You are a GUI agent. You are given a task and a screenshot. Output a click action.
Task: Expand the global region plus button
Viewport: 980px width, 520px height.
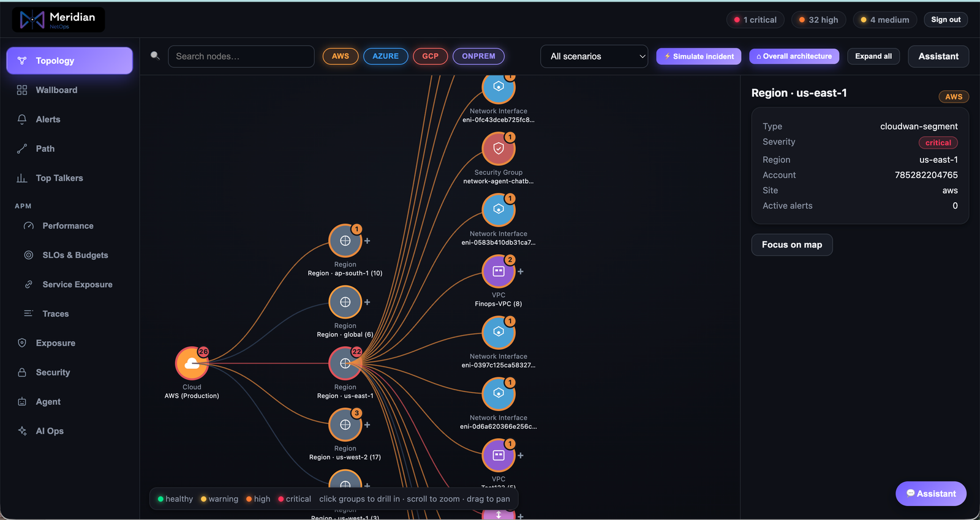click(367, 302)
